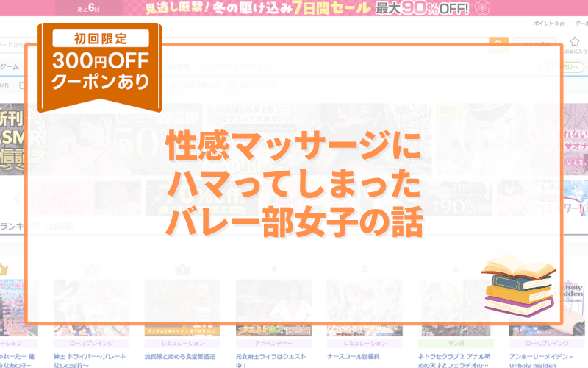Click ロールプレイング tag above 紳士 ドライバー
The height and width of the screenshot is (368, 588).
tap(91, 343)
